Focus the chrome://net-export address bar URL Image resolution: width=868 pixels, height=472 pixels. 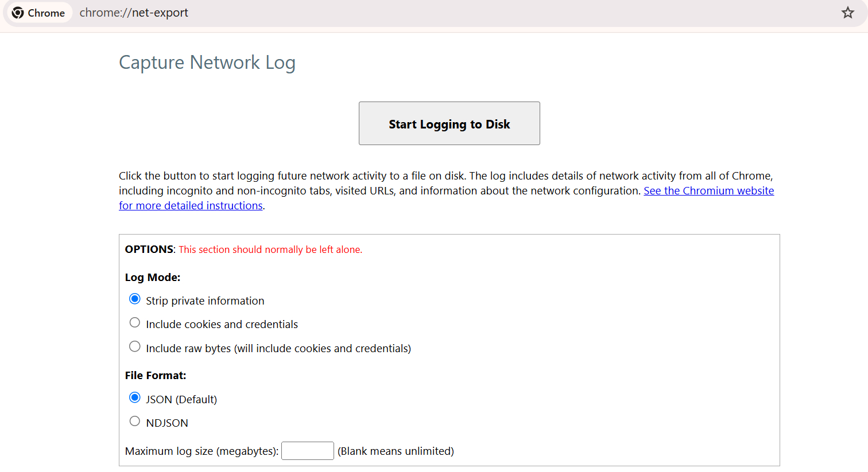point(134,13)
